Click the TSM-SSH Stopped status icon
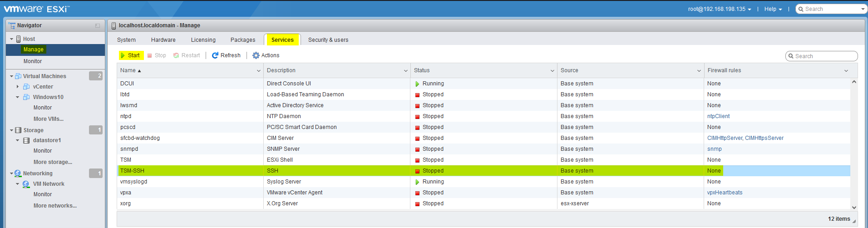Image resolution: width=868 pixels, height=228 pixels. pos(417,171)
